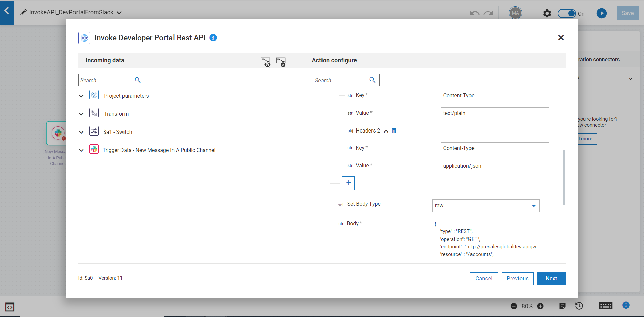Click the Cancel button
644x317 pixels.
(x=484, y=279)
